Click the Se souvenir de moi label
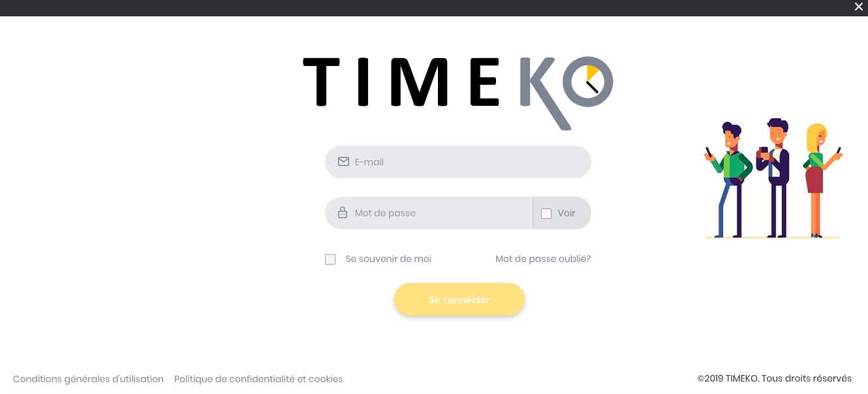Viewport: 868px width, 394px height. (388, 259)
